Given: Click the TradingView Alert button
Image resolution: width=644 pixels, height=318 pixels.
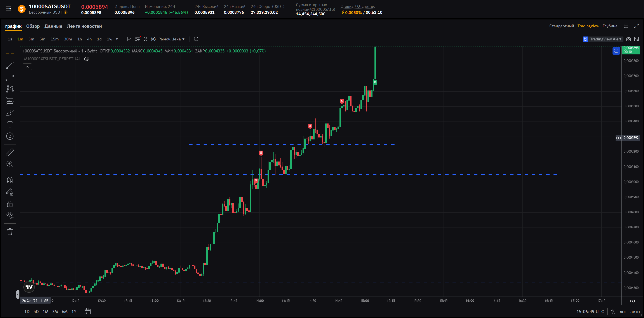Looking at the screenshot, I should [x=602, y=39].
